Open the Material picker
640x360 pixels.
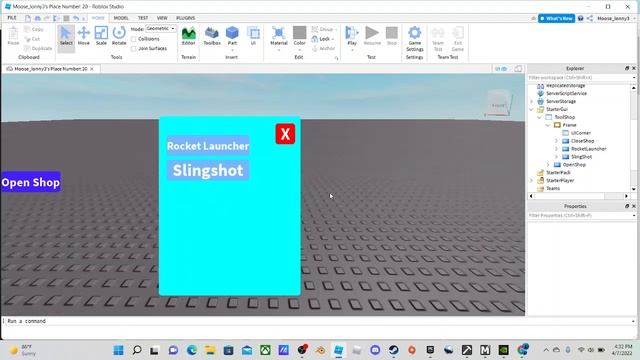click(279, 36)
